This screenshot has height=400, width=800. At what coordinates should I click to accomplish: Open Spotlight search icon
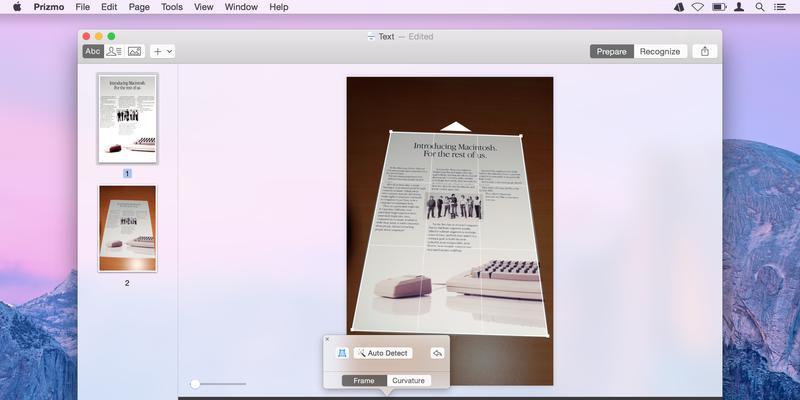pyautogui.click(x=760, y=7)
